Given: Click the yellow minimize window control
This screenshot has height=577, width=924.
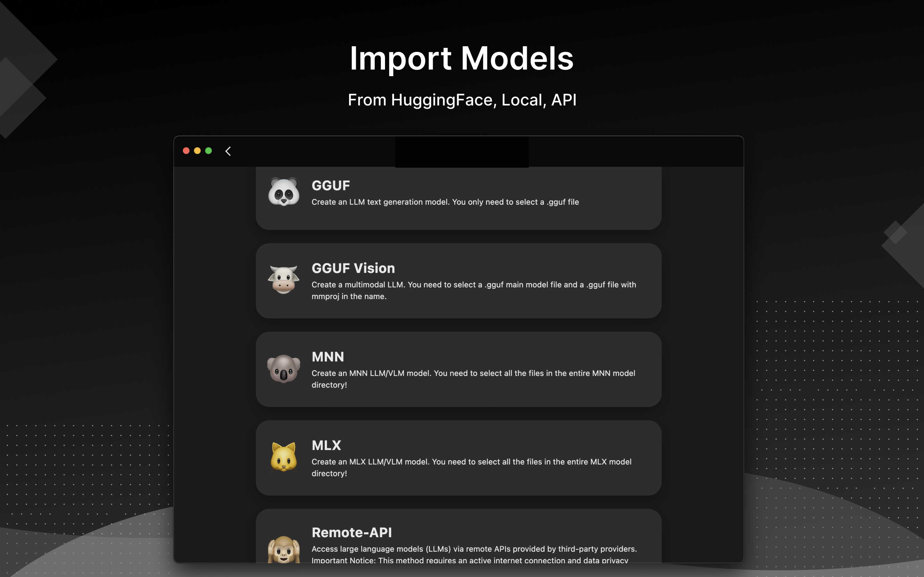Looking at the screenshot, I should coord(197,151).
